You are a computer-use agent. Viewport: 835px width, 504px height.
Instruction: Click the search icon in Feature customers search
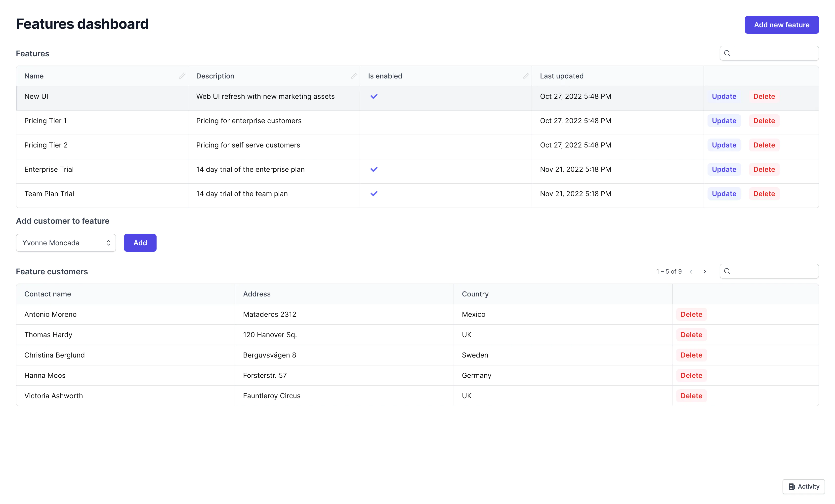(727, 271)
